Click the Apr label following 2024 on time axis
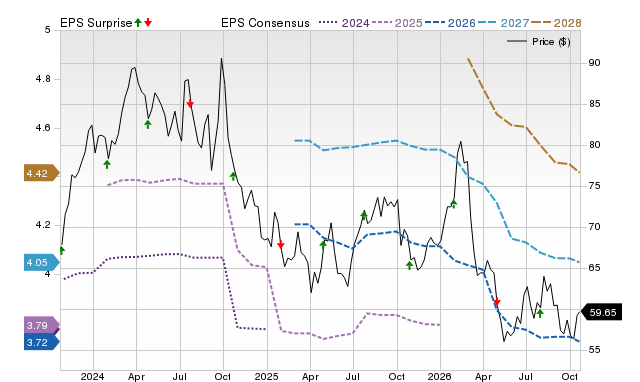The image size is (640, 382). 136,376
